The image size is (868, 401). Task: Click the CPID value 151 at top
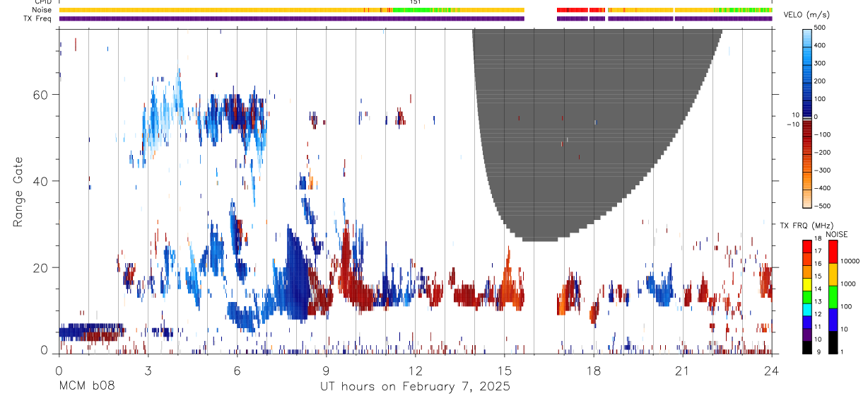click(x=416, y=2)
